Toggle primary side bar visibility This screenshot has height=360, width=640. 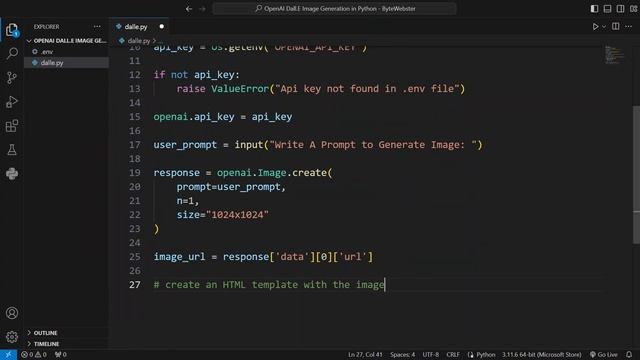(594, 9)
